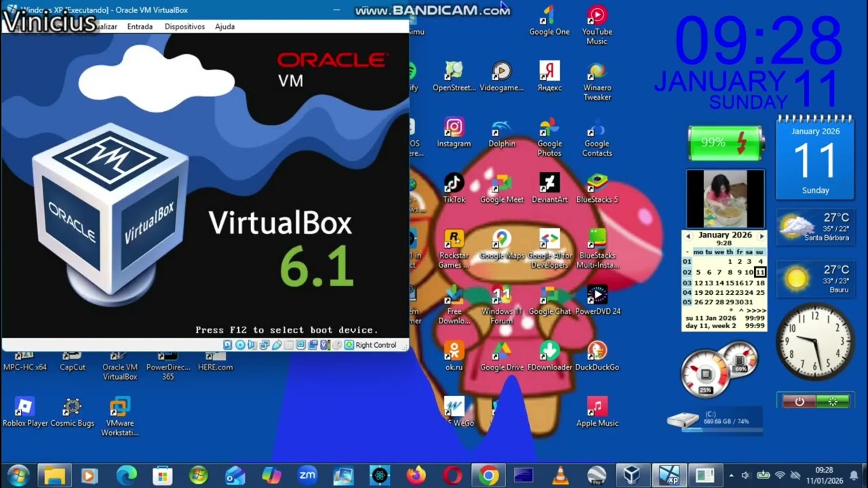Open Winaero Tweaker desktop shortcut
Viewport: 868px width, 488px height.
tap(597, 81)
